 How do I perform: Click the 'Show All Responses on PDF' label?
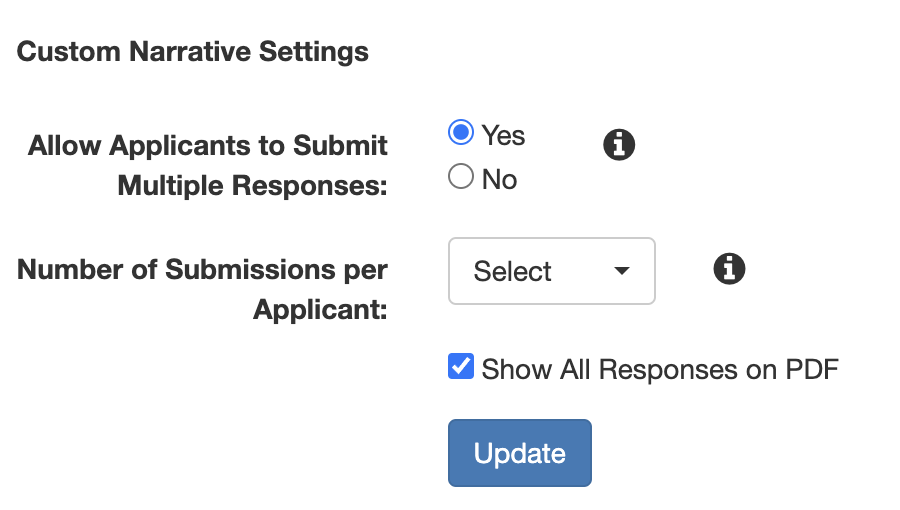click(x=660, y=369)
